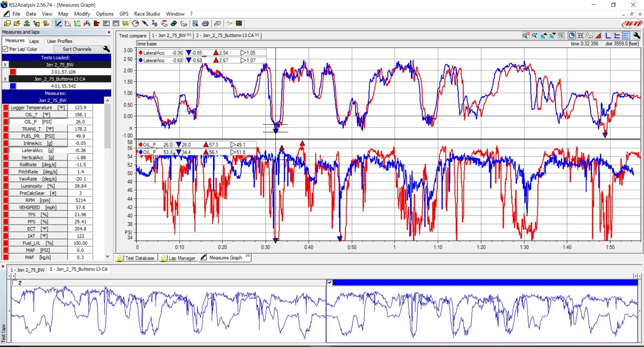Untick the checked blue lap checkbox
The width and height of the screenshot is (644, 347).
click(329, 283)
